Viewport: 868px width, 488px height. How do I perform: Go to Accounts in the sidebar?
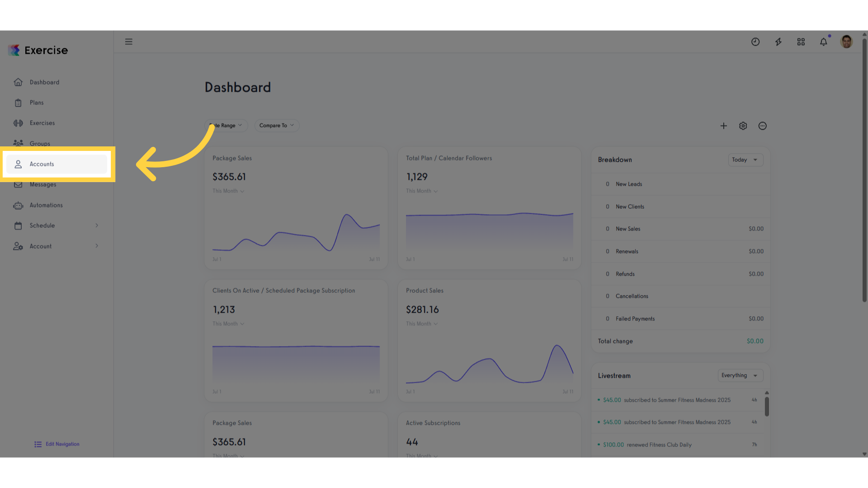pos(57,164)
